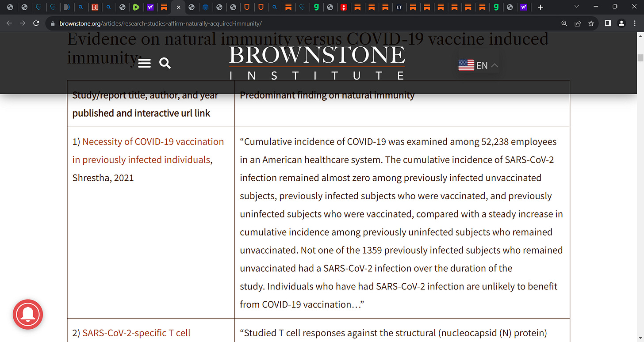Open the Brownstone site search
The image size is (644, 342).
coord(165,64)
